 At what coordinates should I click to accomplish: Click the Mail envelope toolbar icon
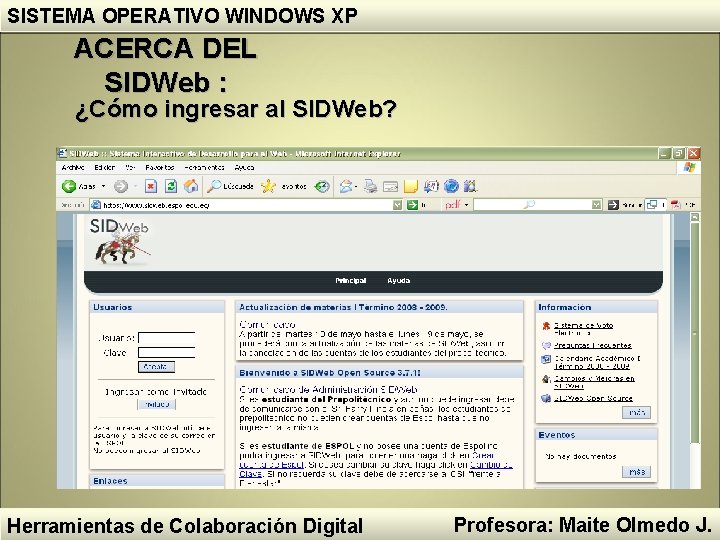346,186
